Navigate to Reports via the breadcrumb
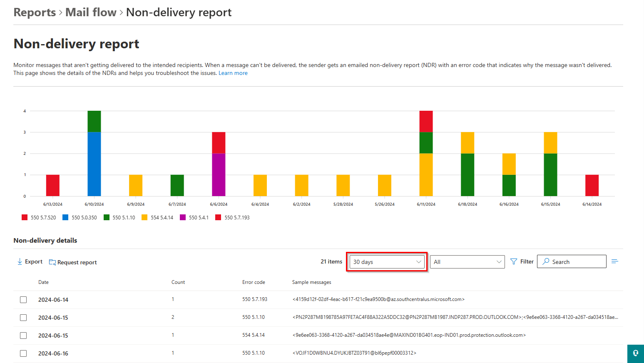644x363 pixels. tap(34, 12)
